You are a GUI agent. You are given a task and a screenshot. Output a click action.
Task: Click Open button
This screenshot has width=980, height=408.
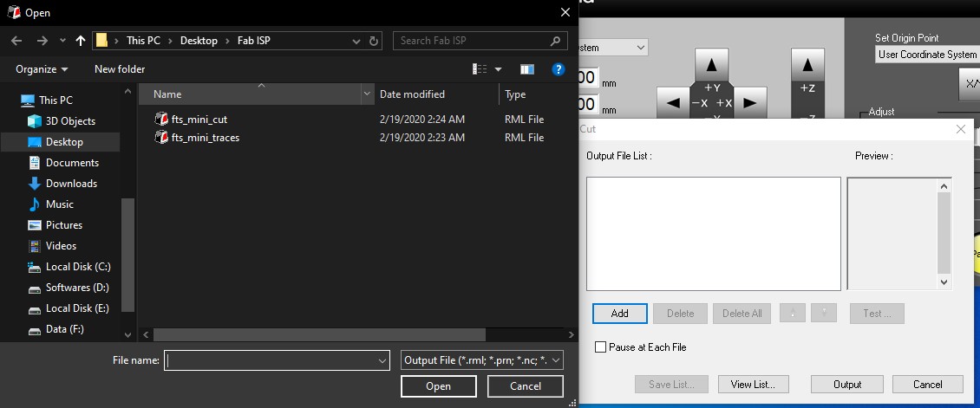(438, 386)
